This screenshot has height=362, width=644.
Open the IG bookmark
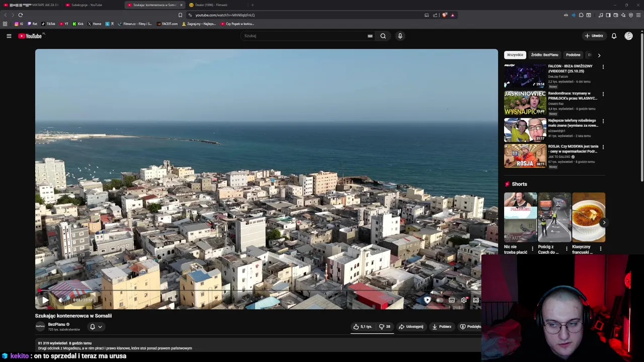pyautogui.click(x=19, y=24)
